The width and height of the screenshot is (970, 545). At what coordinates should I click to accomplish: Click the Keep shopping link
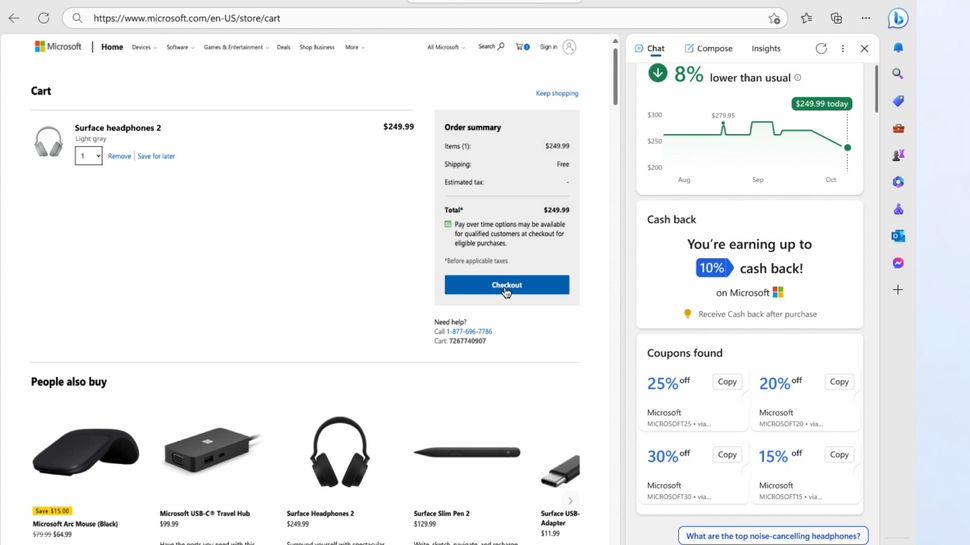(557, 93)
